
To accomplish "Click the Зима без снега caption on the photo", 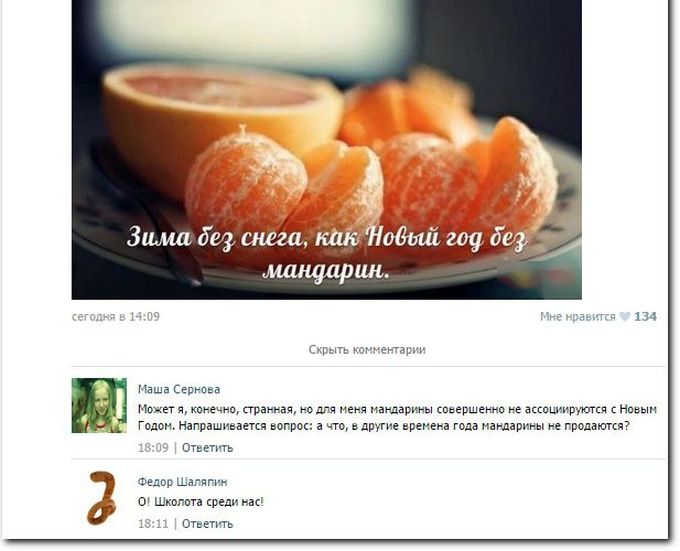I will point(327,254).
